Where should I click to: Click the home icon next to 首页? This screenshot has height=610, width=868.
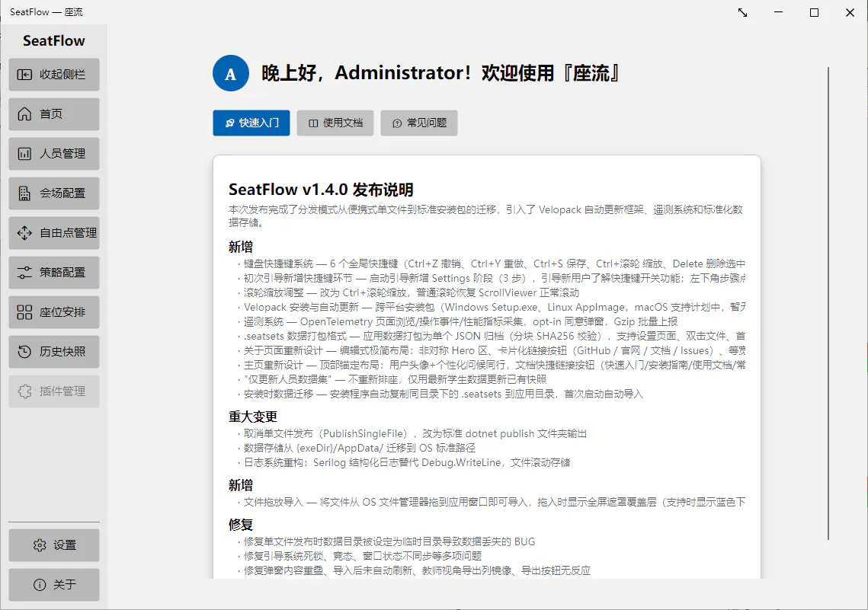24,114
